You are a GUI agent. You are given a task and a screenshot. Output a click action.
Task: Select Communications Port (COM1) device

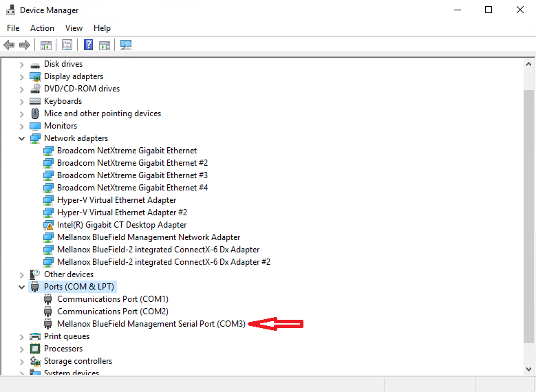coord(112,299)
